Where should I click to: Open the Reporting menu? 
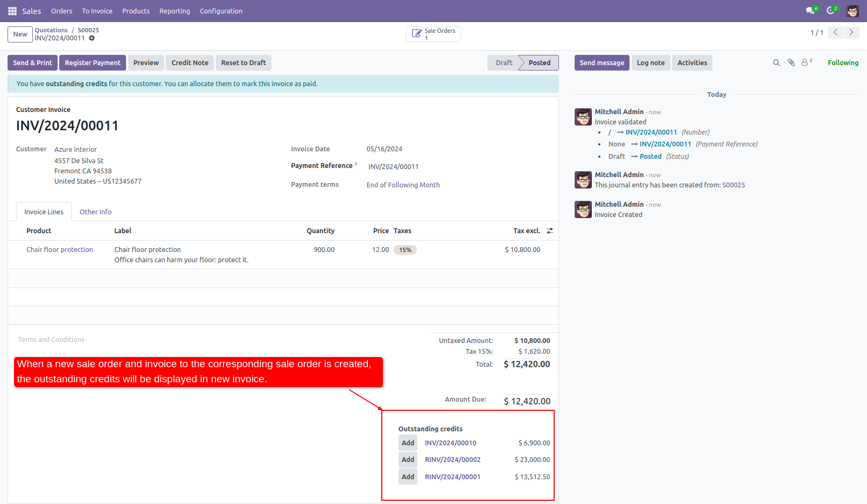click(x=174, y=11)
